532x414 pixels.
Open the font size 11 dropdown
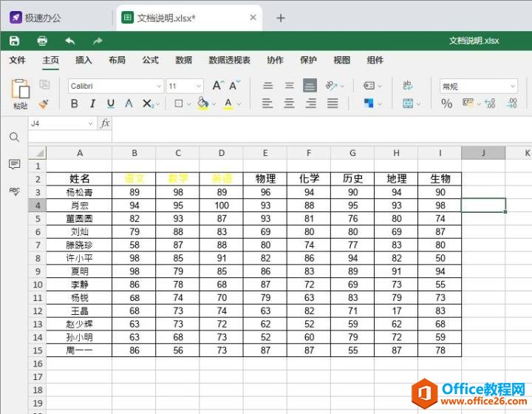[x=199, y=86]
